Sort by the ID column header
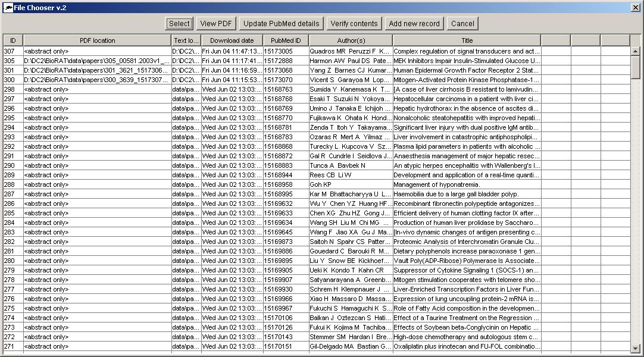Image resolution: width=644 pixels, height=357 pixels. pos(12,40)
